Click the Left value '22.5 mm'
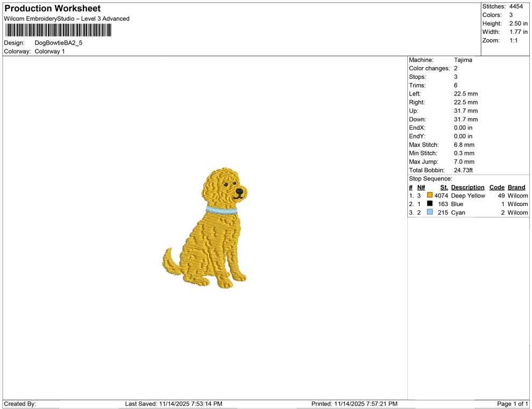The image size is (532, 409). tap(466, 93)
